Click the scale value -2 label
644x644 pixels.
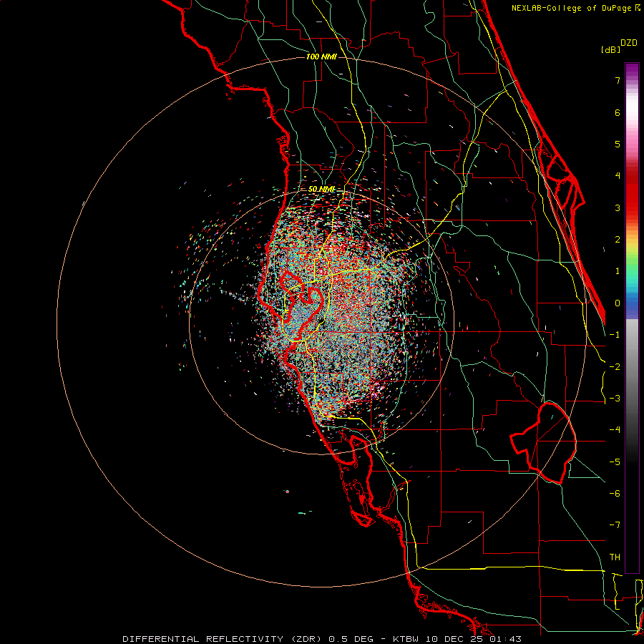tap(615, 367)
